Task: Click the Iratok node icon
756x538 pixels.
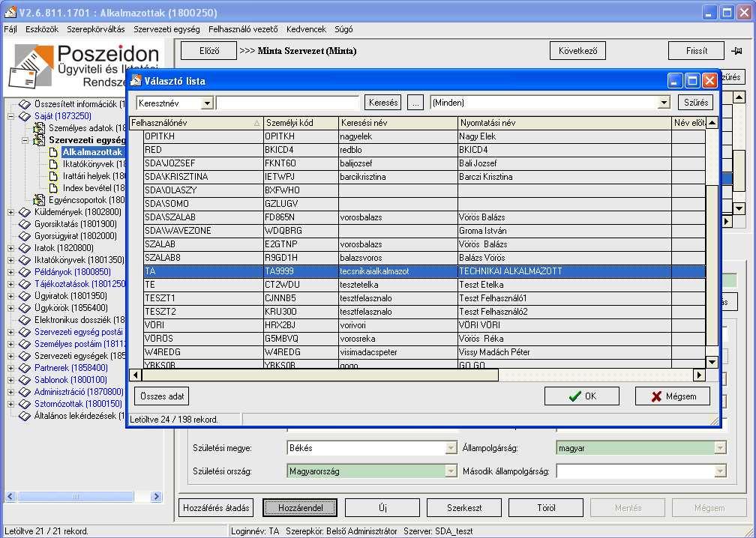Action: pyautogui.click(x=25, y=248)
